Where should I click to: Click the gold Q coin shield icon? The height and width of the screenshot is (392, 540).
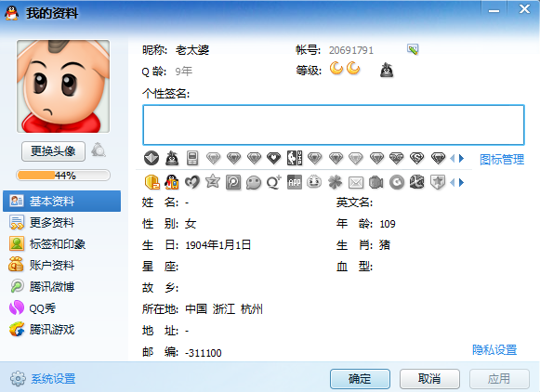click(151, 182)
